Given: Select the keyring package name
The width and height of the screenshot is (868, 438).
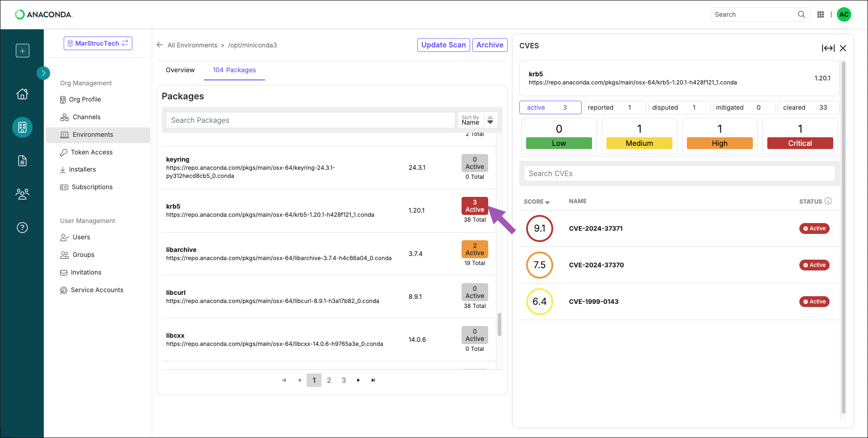Looking at the screenshot, I should coord(177,159).
